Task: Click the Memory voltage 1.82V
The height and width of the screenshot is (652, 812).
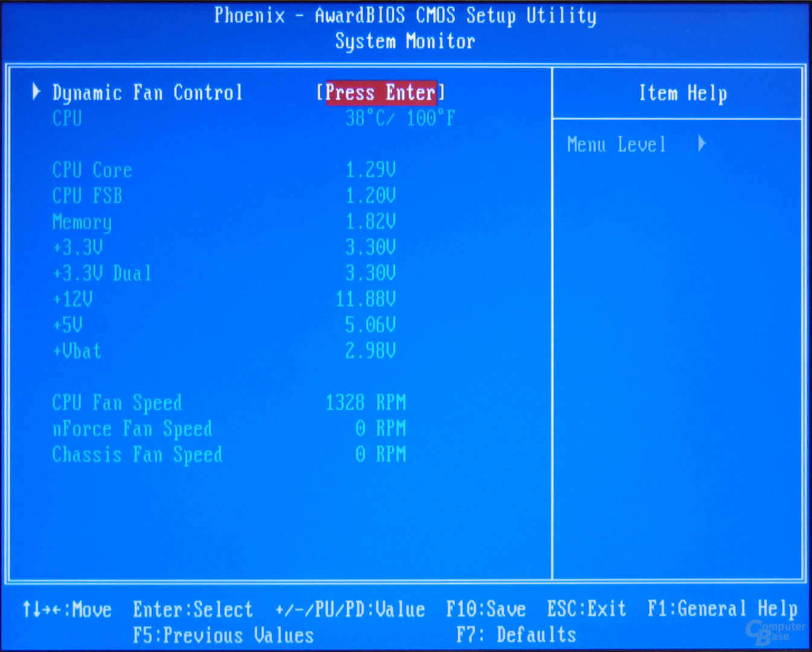Action: click(371, 222)
